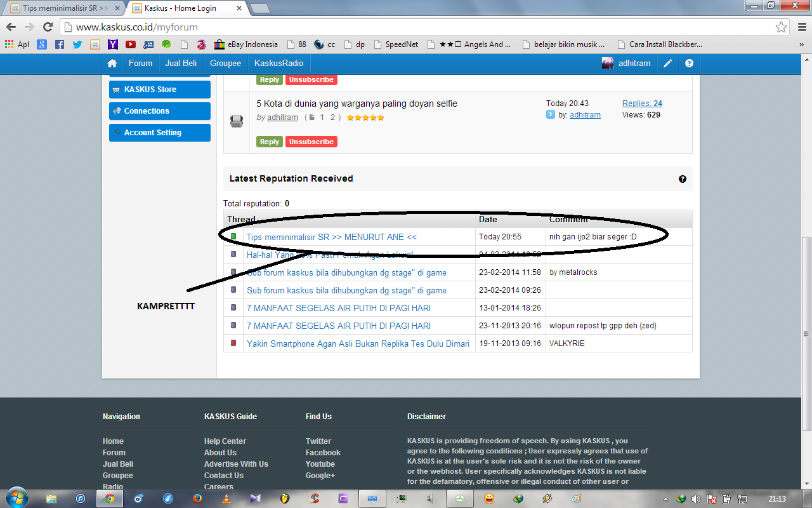The width and height of the screenshot is (812, 508).
Task: Open Angels And bookmark
Action: pos(469,44)
